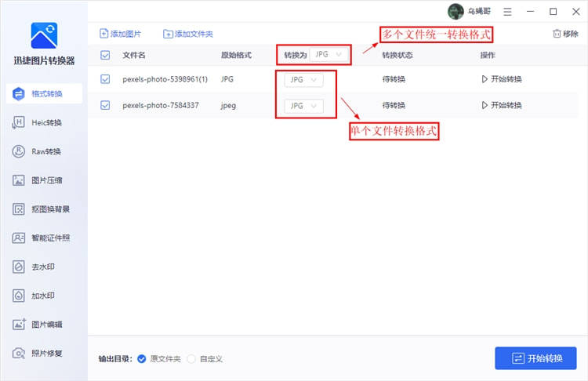Select 格式转换 in the sidebar
Viewport: 588px width, 381px height.
click(x=44, y=93)
